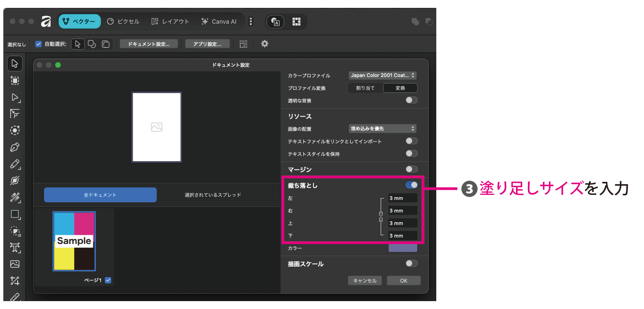644x309 pixels.
Task: Select the Artboard tool
Action: point(15,80)
